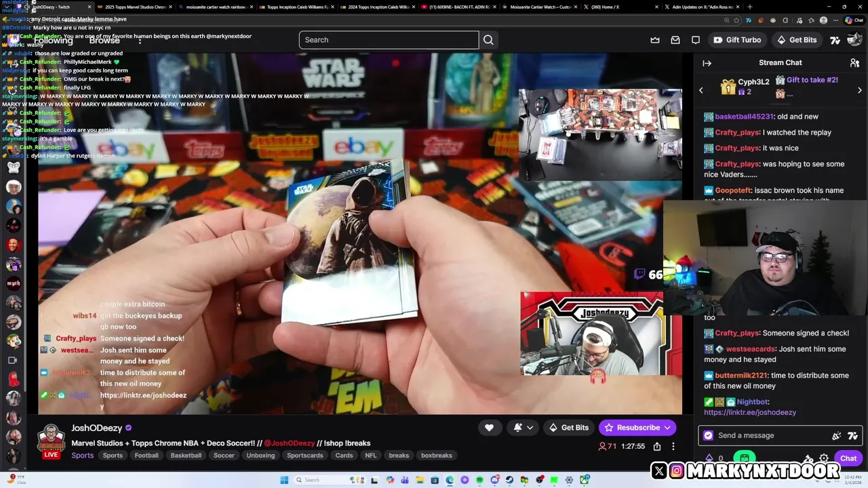Click the Gift Turbo button
The image size is (868, 488).
pos(737,40)
